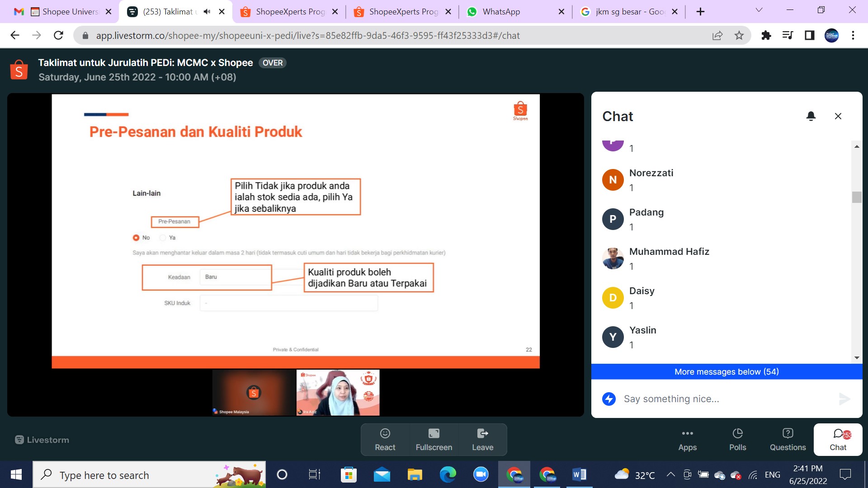Open Zoom from taskbar
This screenshot has height=488, width=868.
pyautogui.click(x=481, y=474)
